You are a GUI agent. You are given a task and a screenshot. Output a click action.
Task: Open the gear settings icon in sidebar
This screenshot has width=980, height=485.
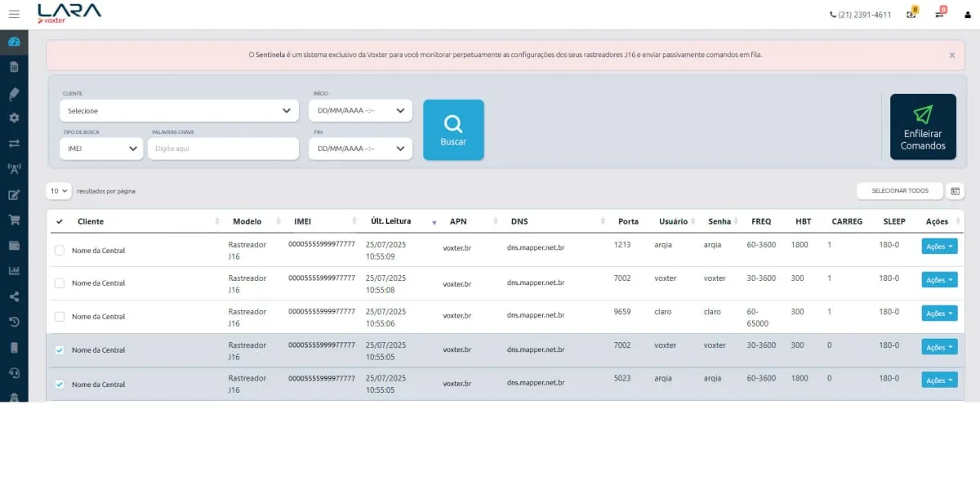[14, 118]
